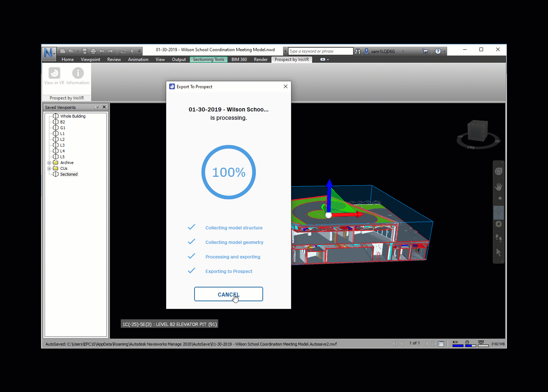Select the Look Around tool
The image size is (548, 392).
(499, 224)
